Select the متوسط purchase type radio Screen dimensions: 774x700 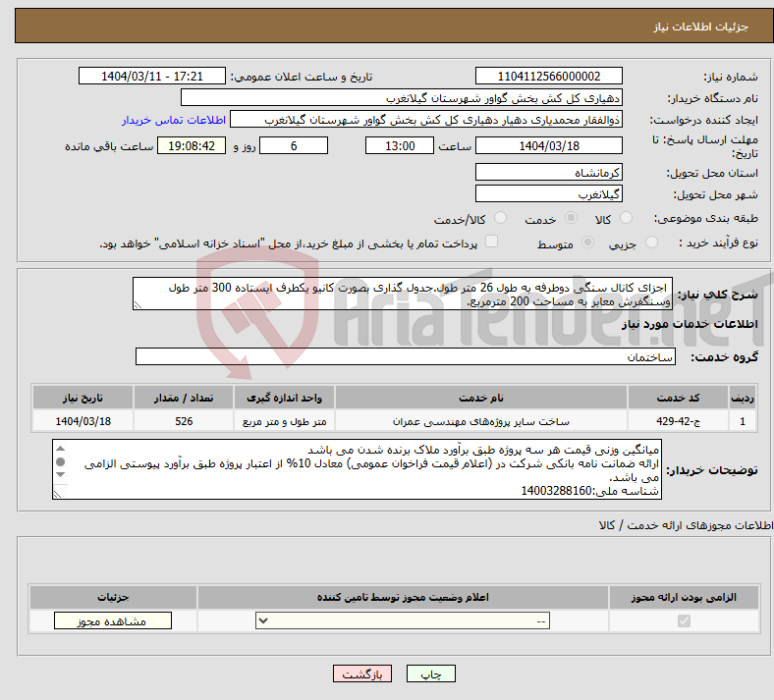click(x=588, y=242)
